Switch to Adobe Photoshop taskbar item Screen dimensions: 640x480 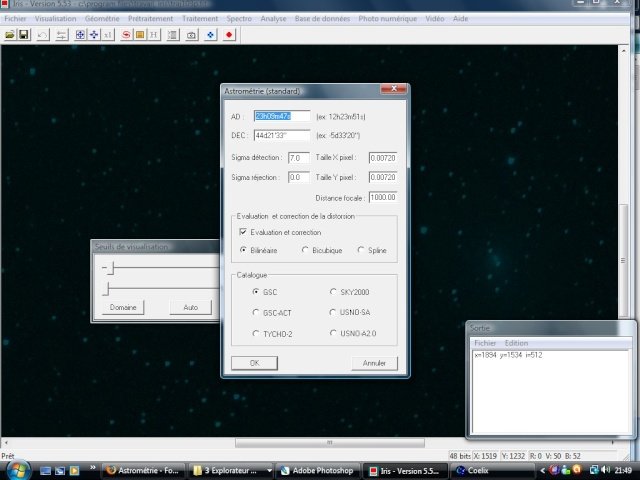[318, 470]
